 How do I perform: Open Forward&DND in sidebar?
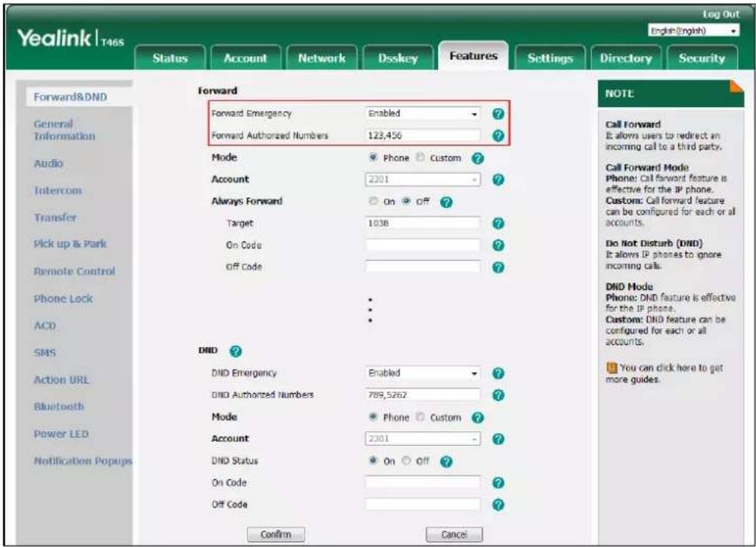70,97
